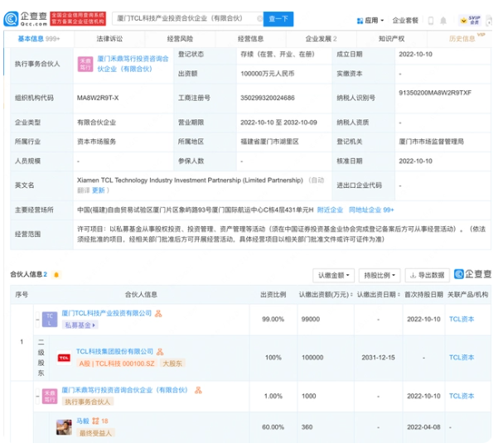Collapse the 厦门禾鼎笃行投资咨询合伙企业 partner row
The image size is (498, 448).
point(37,397)
